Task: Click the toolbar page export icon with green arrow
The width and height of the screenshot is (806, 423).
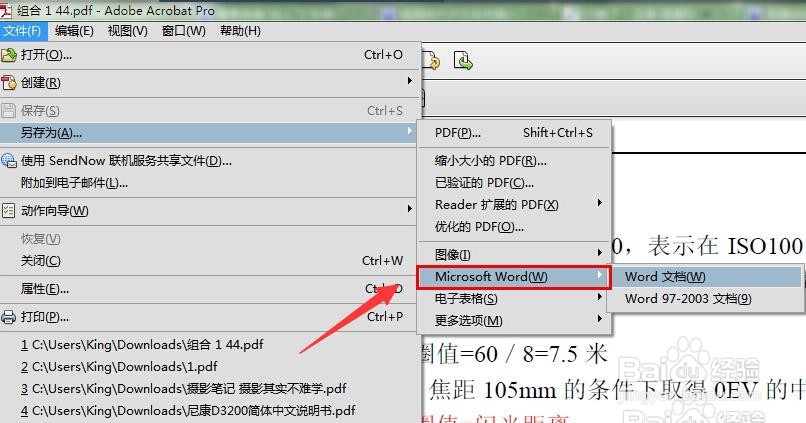Action: (x=463, y=60)
